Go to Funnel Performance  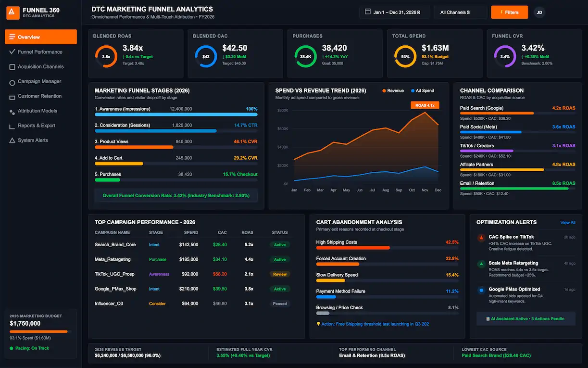click(x=41, y=52)
